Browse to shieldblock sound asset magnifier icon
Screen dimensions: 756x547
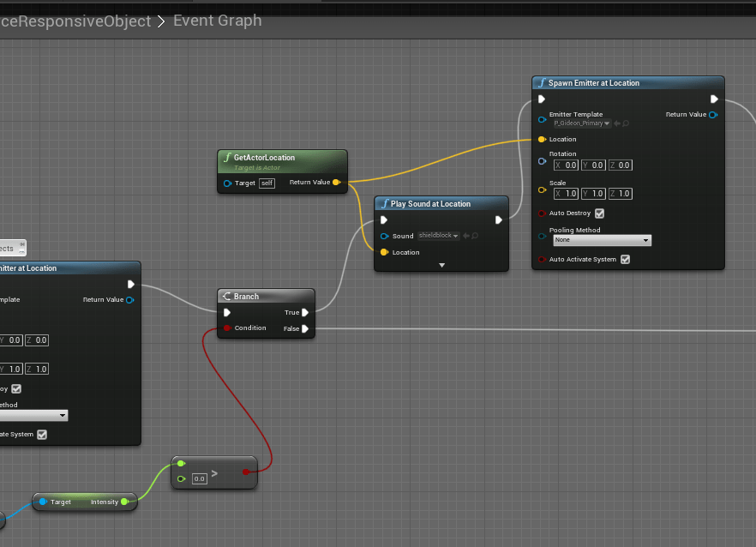point(474,236)
